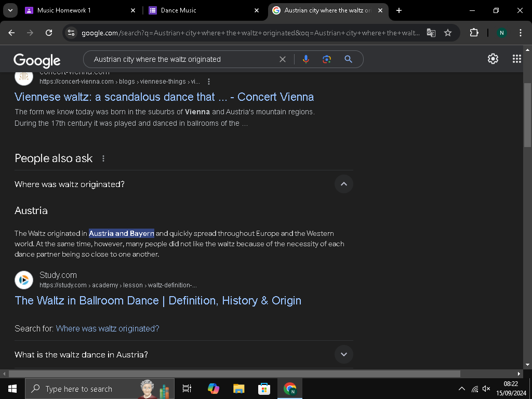
Task: Click the scroll down arrow
Action: [x=527, y=365]
